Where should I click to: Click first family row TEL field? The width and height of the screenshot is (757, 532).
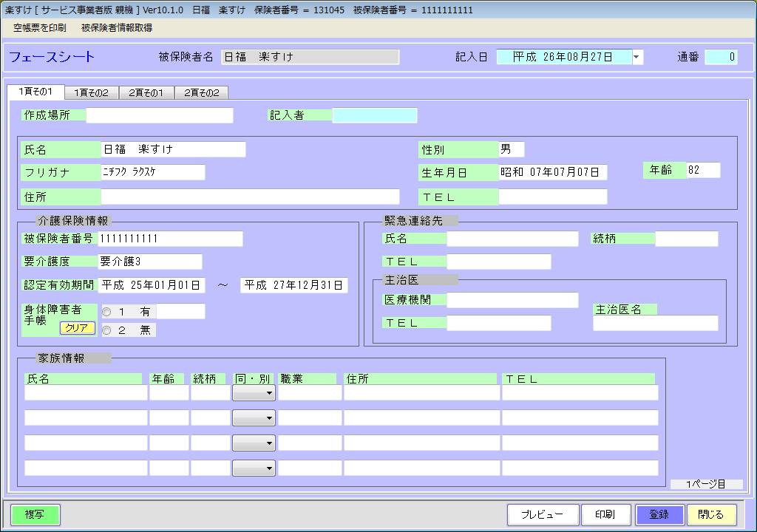[x=580, y=393]
